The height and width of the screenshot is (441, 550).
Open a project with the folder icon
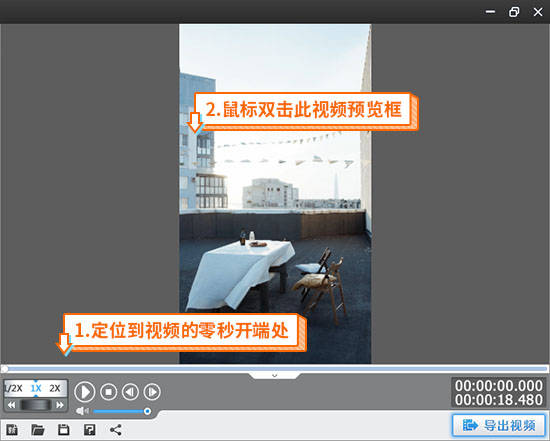point(38,429)
